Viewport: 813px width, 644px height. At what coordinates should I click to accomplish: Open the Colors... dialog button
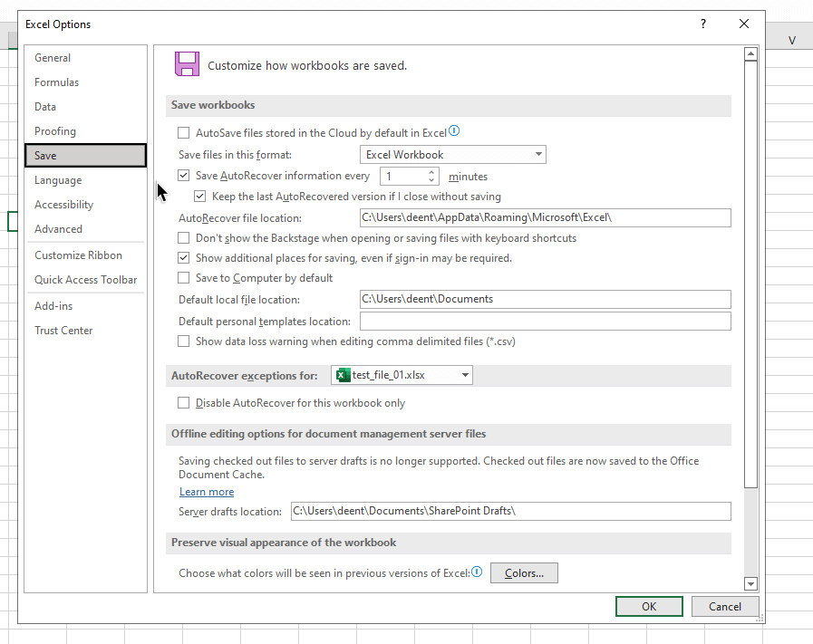click(524, 573)
